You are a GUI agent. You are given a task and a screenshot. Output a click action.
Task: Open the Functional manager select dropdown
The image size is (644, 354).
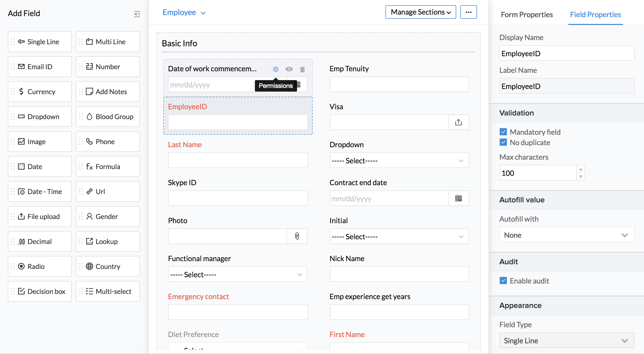pyautogui.click(x=237, y=274)
